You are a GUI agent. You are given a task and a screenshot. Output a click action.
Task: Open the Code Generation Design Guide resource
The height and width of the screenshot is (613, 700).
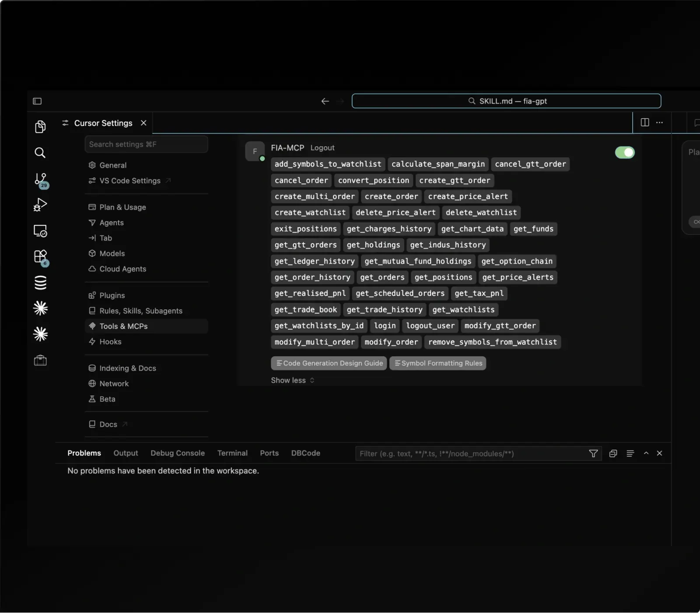[329, 363]
